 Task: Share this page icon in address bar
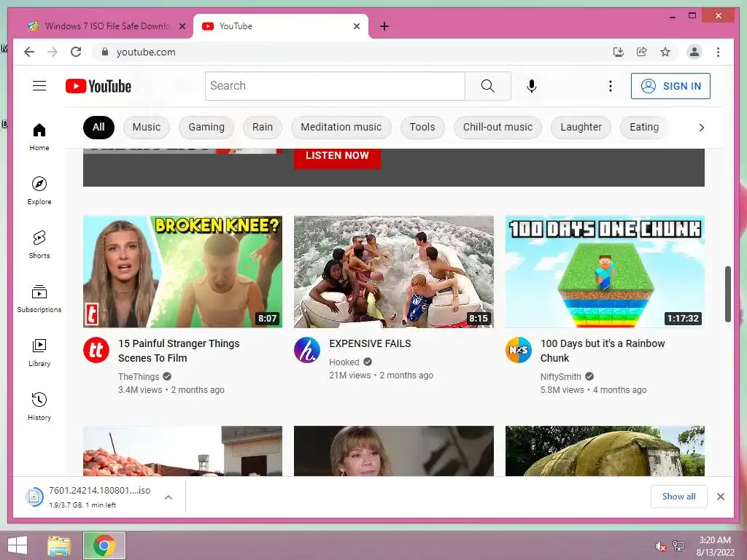pos(642,52)
